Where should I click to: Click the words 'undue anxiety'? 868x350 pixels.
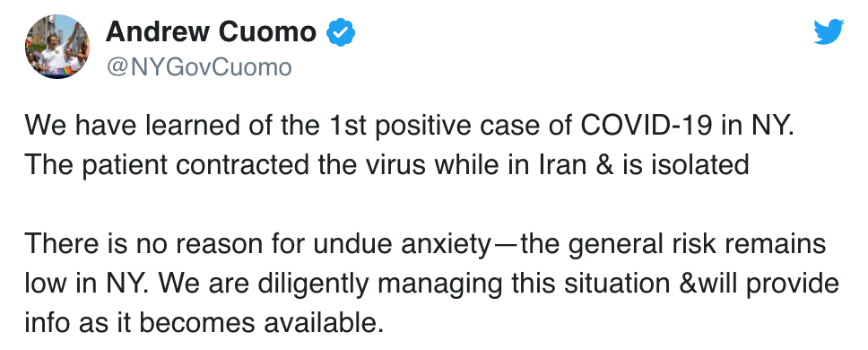(x=402, y=244)
